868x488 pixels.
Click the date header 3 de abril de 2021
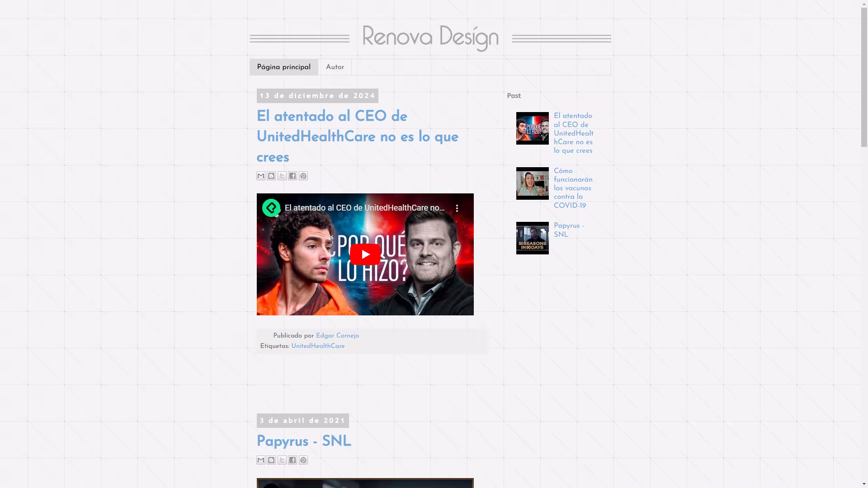(x=303, y=421)
